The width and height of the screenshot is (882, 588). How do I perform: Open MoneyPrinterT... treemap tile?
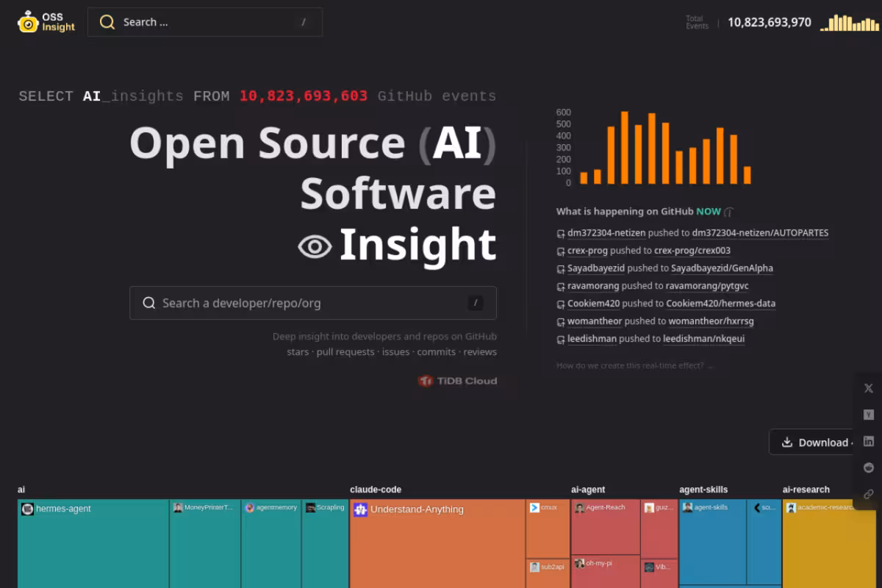coord(205,544)
